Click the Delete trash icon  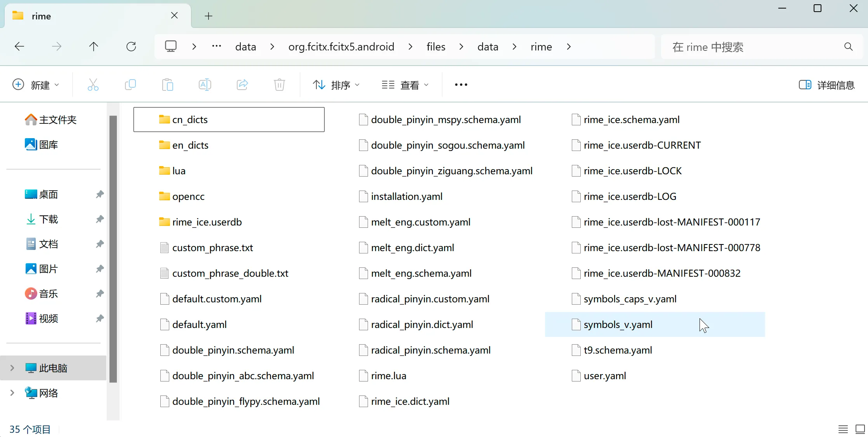coord(279,85)
